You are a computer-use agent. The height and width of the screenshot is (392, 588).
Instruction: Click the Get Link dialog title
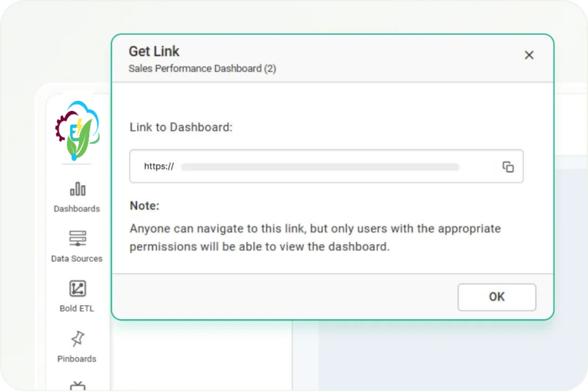click(154, 51)
